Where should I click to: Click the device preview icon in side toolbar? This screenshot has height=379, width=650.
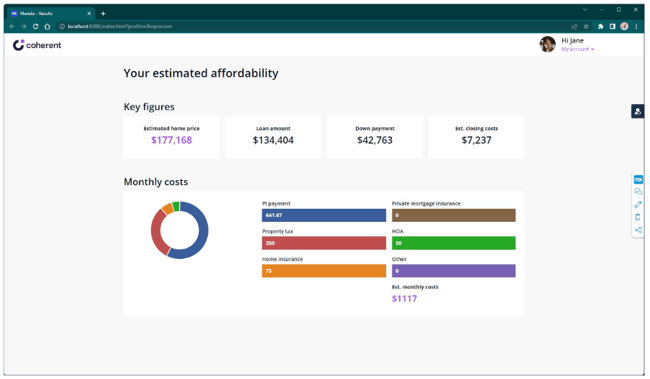tap(638, 217)
